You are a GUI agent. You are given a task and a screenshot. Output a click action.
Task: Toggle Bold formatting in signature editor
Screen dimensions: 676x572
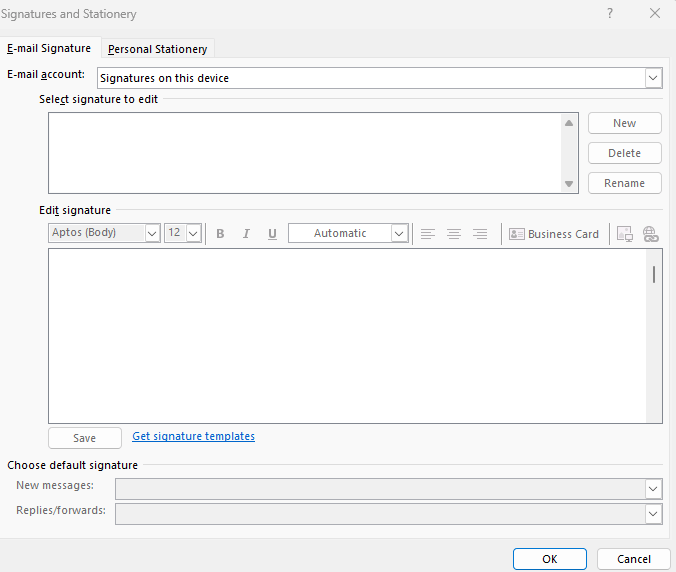tap(220, 234)
